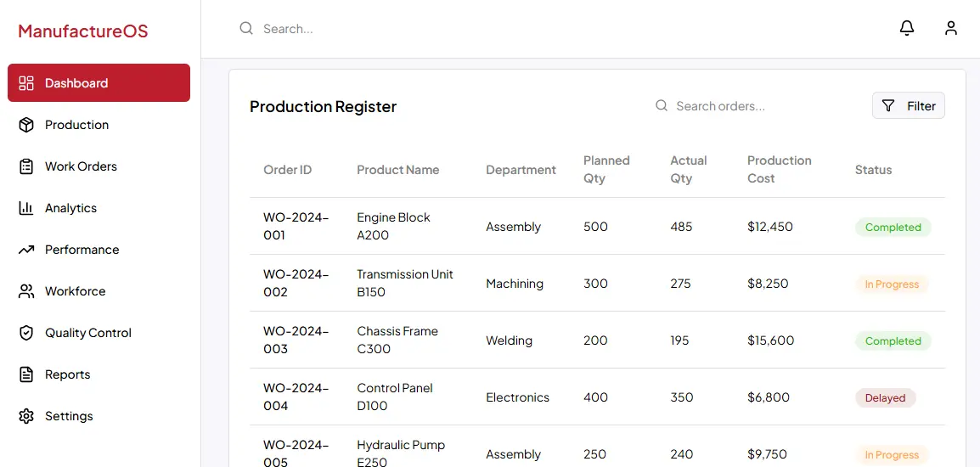Select the Workforce people icon

[26, 291]
